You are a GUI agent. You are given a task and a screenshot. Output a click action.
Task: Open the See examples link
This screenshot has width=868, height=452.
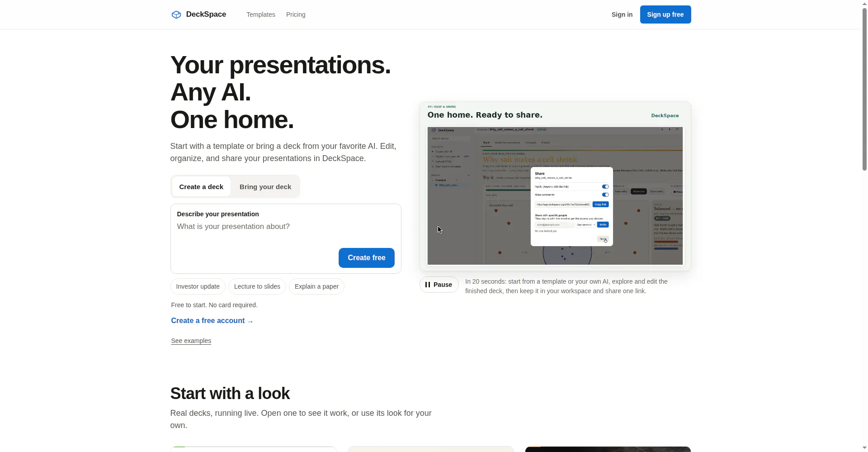(x=191, y=341)
